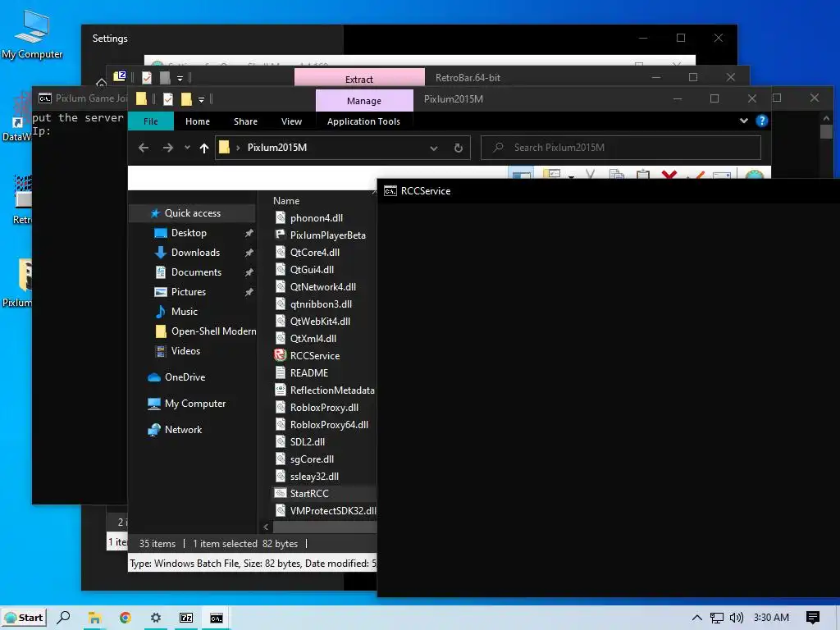Go up one folder level
This screenshot has width=840, height=630.
[204, 148]
